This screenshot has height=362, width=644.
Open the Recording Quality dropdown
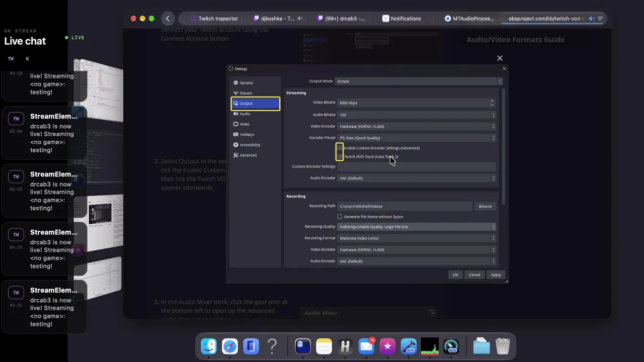(x=417, y=227)
